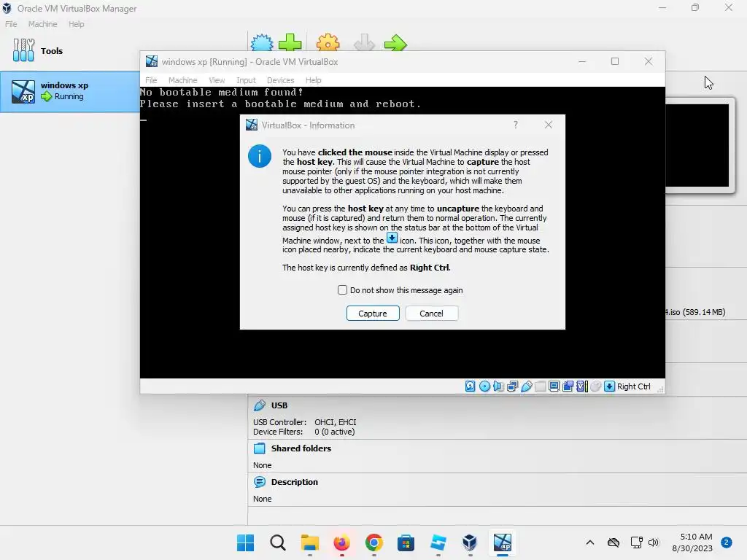Click the USB status bar icon
The height and width of the screenshot is (560, 747).
[x=527, y=386]
